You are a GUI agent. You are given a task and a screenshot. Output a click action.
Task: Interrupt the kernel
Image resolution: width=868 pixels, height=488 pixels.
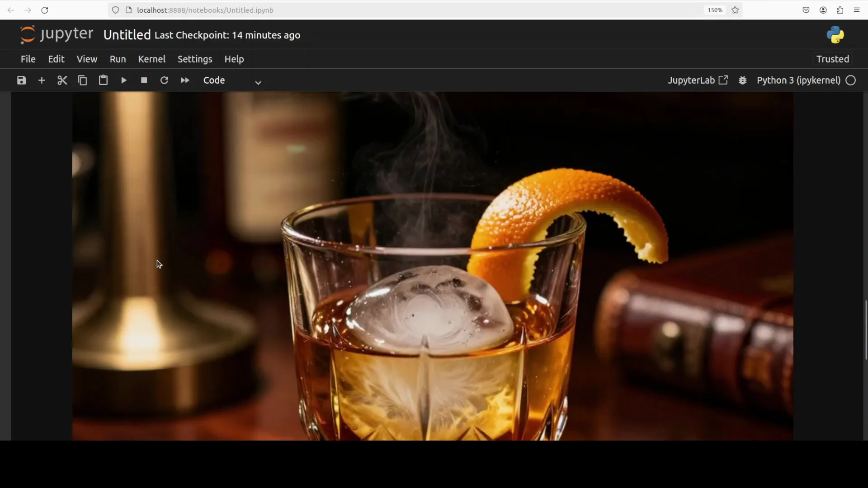pos(144,80)
